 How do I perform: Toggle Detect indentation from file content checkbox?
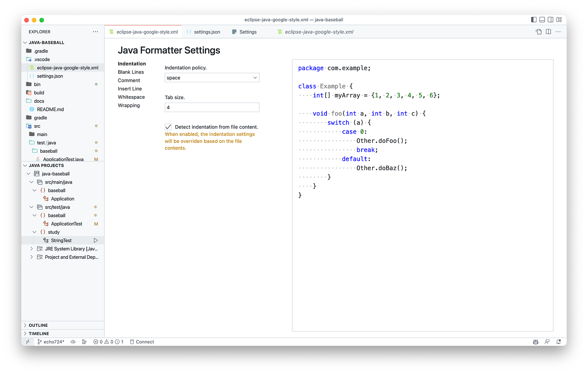pos(168,126)
